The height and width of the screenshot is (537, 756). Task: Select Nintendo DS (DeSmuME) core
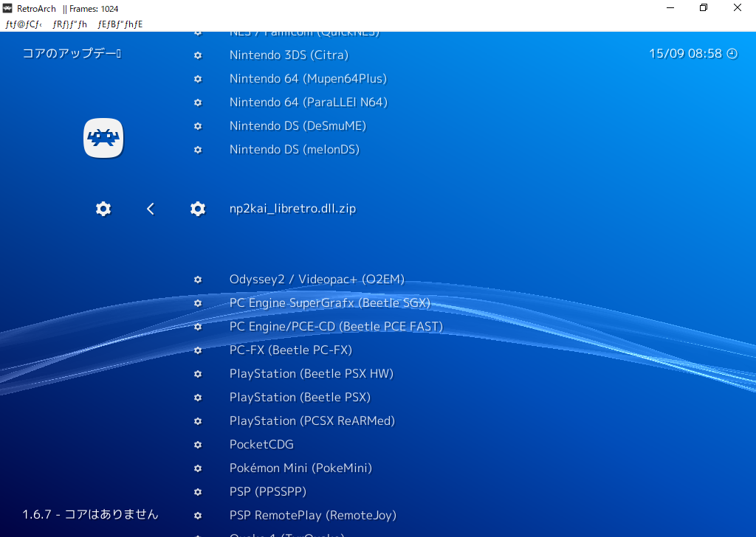298,125
